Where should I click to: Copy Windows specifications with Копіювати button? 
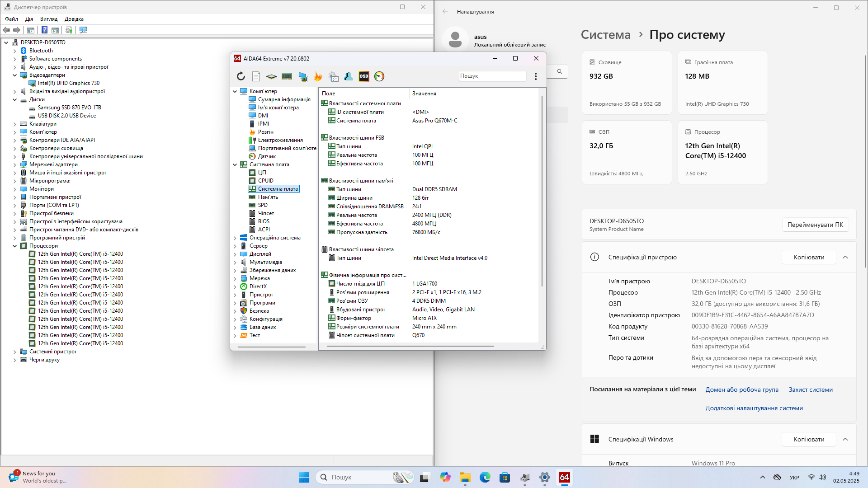[x=809, y=439]
